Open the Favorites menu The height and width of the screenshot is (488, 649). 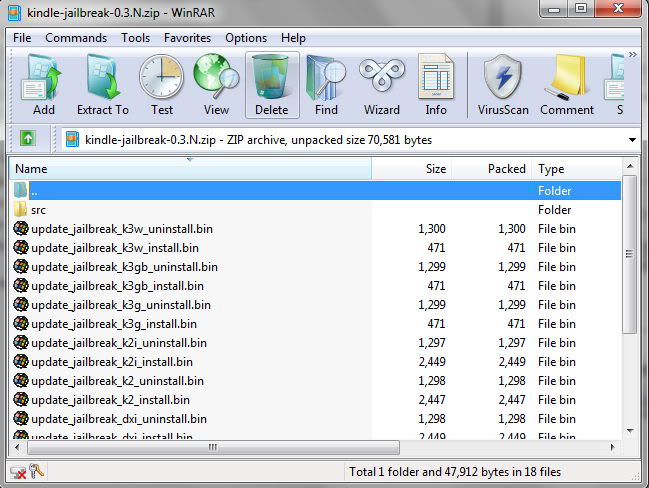coord(187,38)
